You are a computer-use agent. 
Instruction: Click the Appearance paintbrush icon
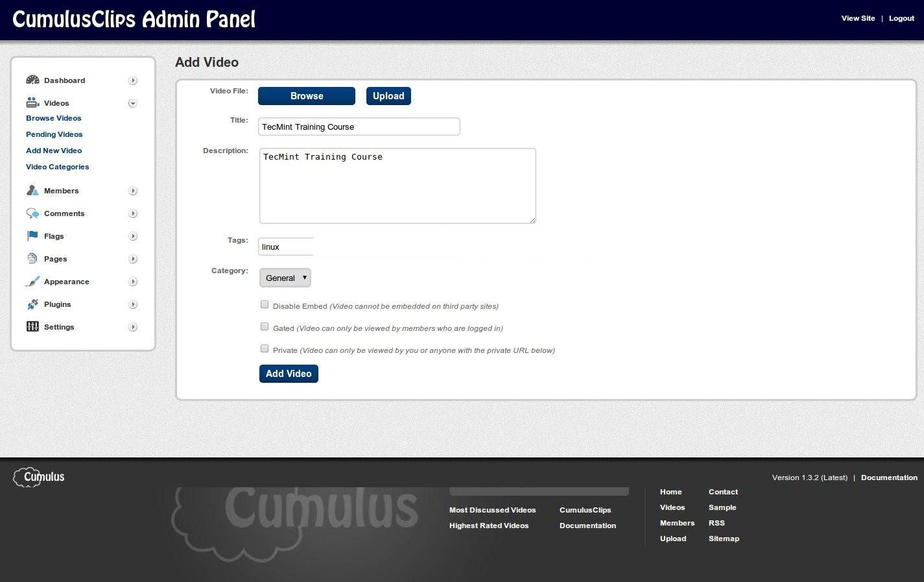(32, 282)
